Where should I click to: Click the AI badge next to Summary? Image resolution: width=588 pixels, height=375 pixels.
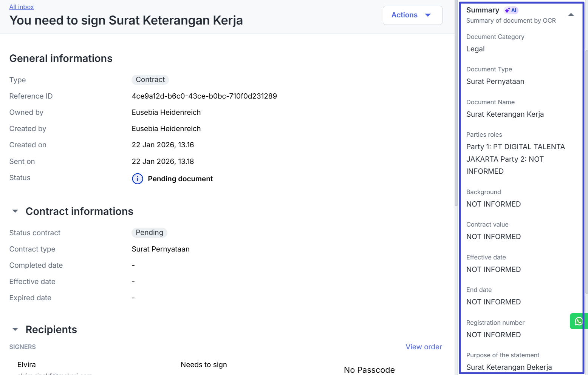(511, 10)
